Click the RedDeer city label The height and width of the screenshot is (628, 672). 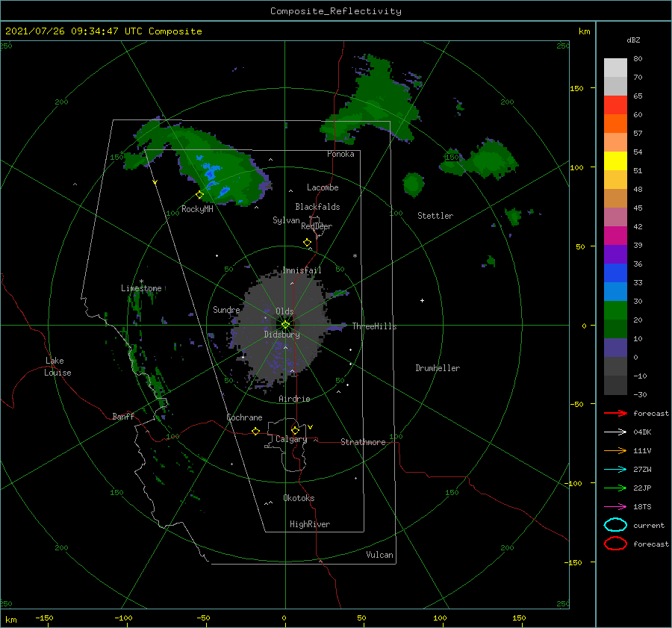click(317, 226)
